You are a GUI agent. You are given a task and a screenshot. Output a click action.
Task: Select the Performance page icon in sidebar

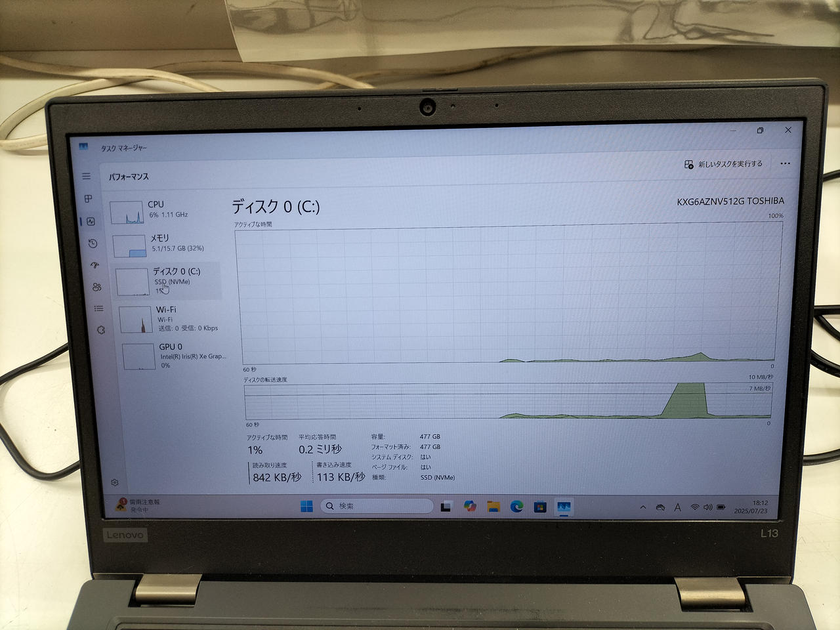point(91,222)
